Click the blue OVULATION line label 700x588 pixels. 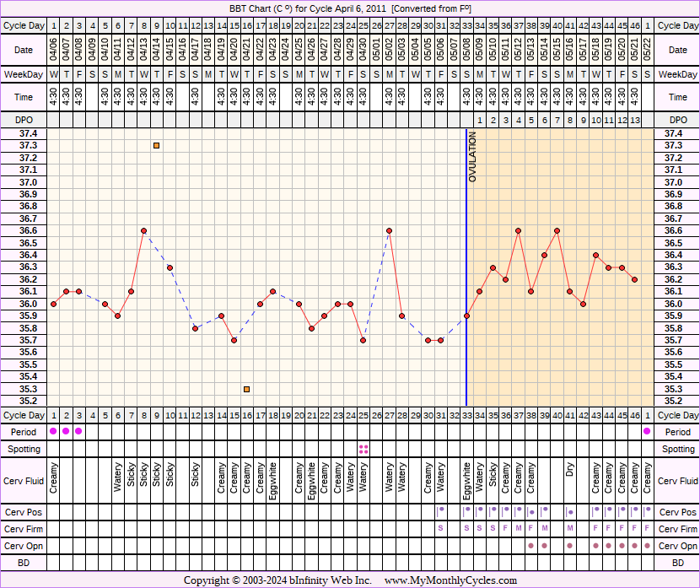(x=472, y=158)
